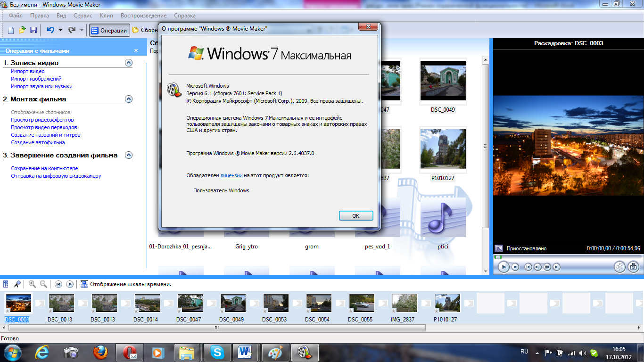
Task: Open Просмотр видеоэффектов
Action: click(x=42, y=120)
